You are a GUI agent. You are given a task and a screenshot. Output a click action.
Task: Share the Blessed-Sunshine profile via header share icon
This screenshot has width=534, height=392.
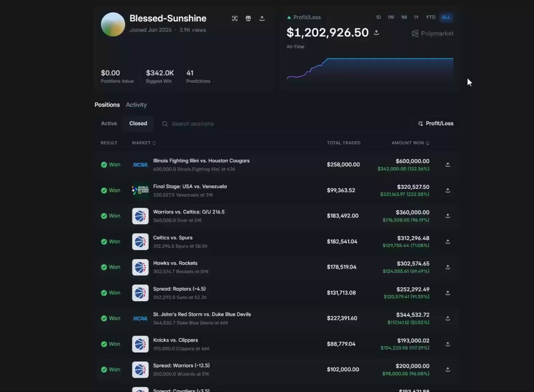262,18
